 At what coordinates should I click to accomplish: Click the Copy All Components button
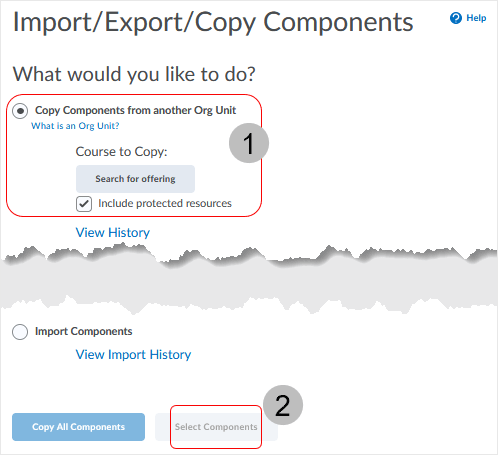coord(78,427)
